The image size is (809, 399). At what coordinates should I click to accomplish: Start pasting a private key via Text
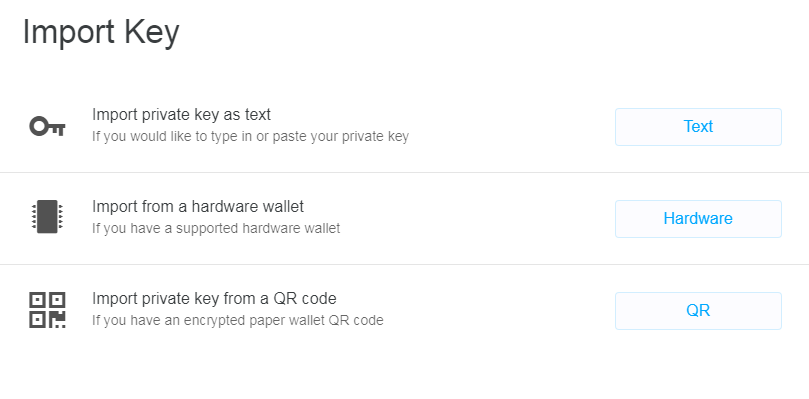pos(698,127)
